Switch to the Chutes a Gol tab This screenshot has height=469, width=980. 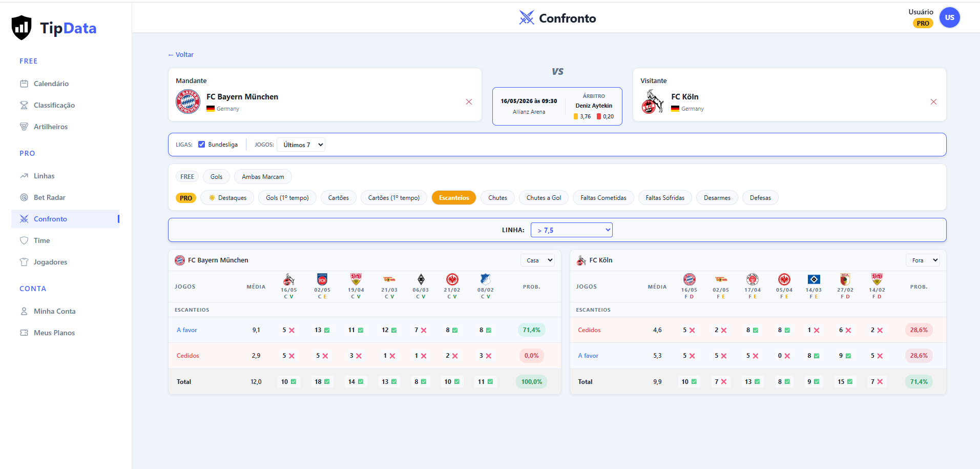544,198
